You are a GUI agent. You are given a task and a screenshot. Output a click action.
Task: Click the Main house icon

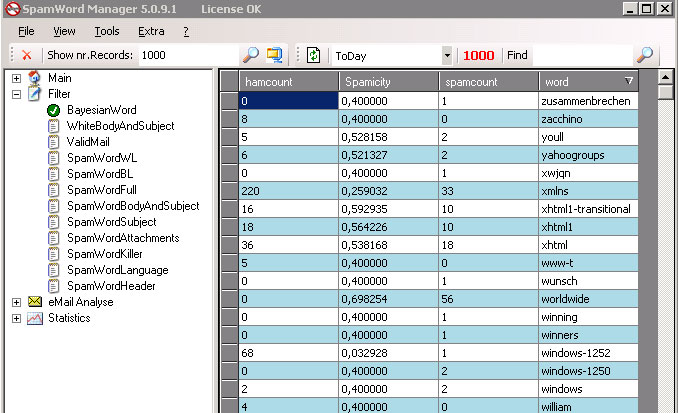tap(35, 78)
